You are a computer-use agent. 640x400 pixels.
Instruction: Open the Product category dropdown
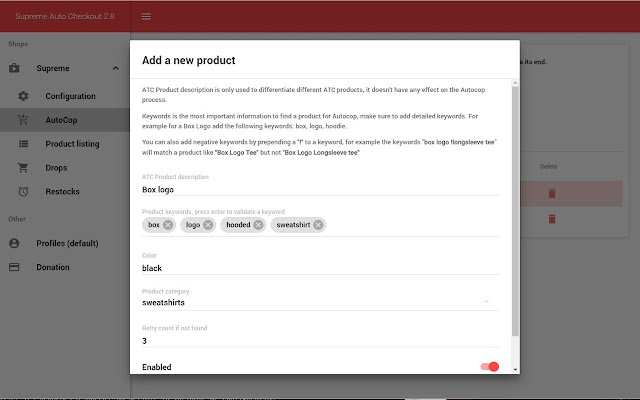click(320, 302)
